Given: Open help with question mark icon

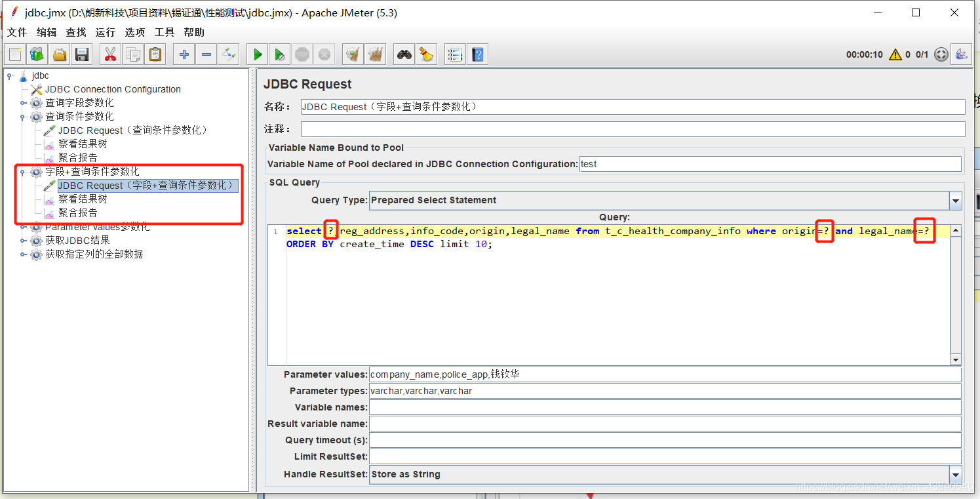Looking at the screenshot, I should tap(477, 54).
